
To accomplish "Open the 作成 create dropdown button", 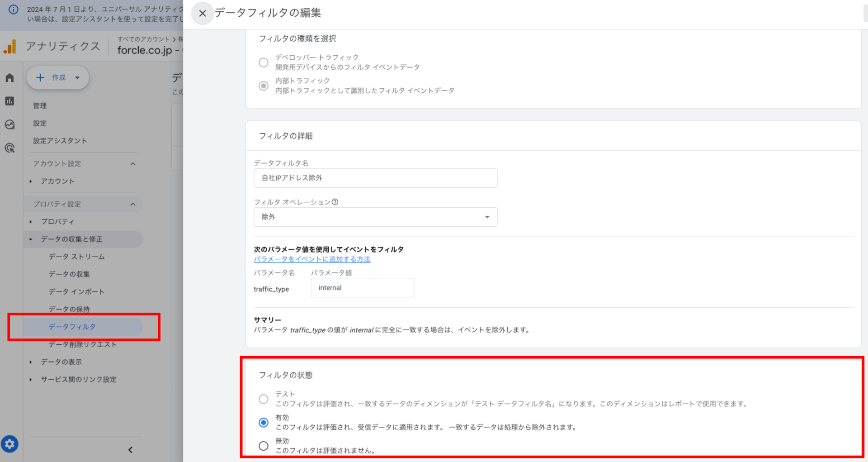I will (57, 78).
